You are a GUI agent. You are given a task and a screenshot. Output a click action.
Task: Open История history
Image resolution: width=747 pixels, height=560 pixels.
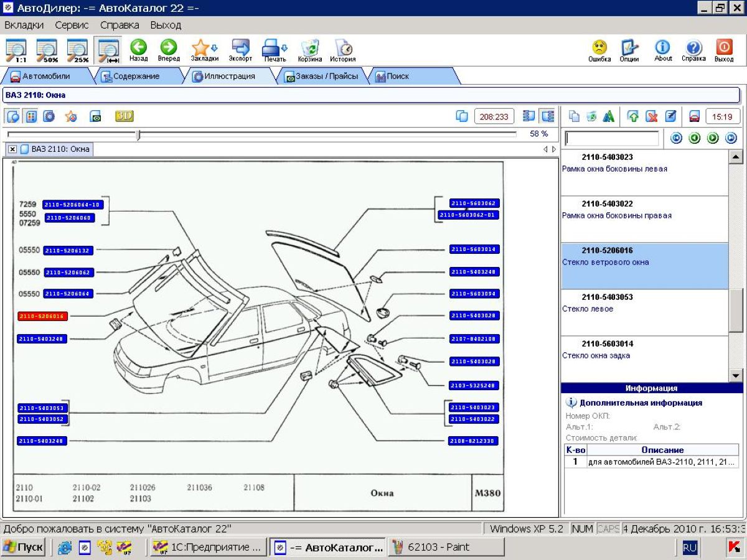342,49
